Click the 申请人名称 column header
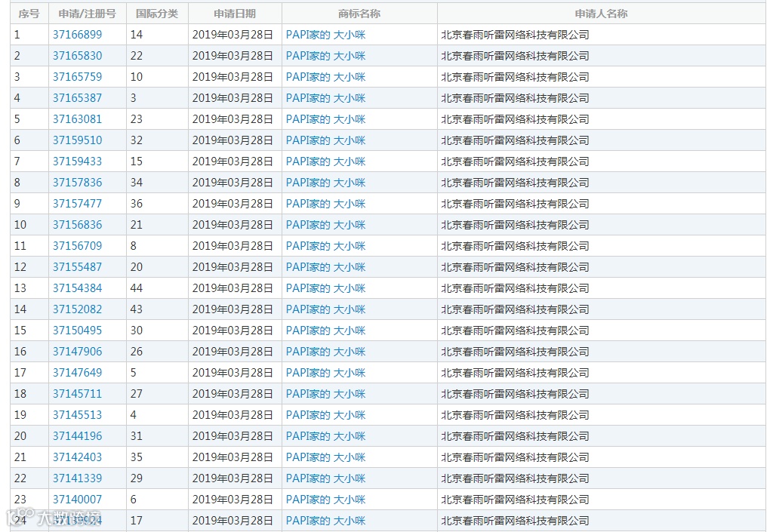This screenshot has height=532, width=770. (602, 14)
